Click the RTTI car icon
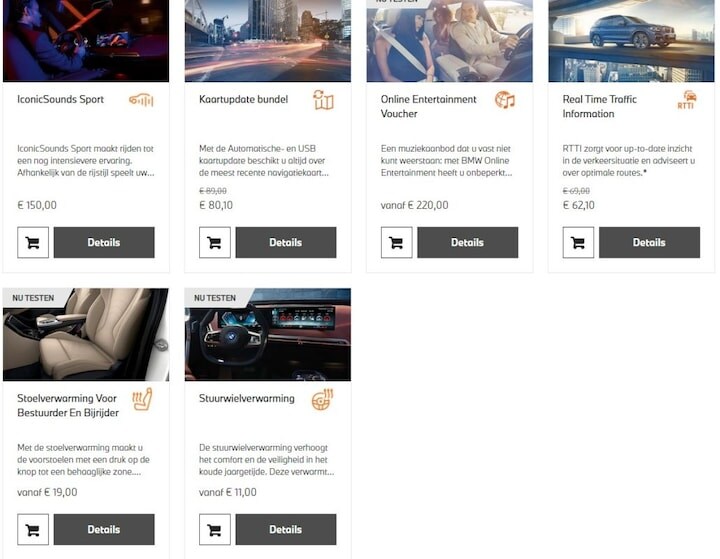Screen dimensions: 720x559 point(687,100)
